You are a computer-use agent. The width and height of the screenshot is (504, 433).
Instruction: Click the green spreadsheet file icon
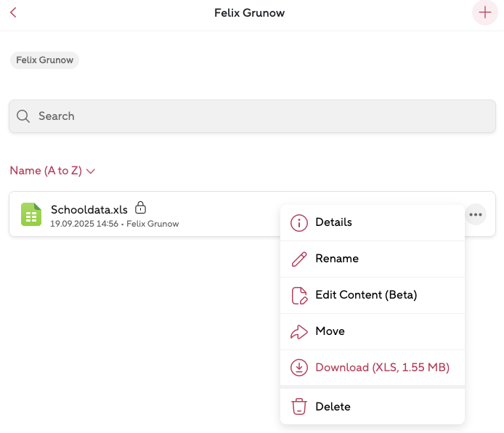point(31,214)
